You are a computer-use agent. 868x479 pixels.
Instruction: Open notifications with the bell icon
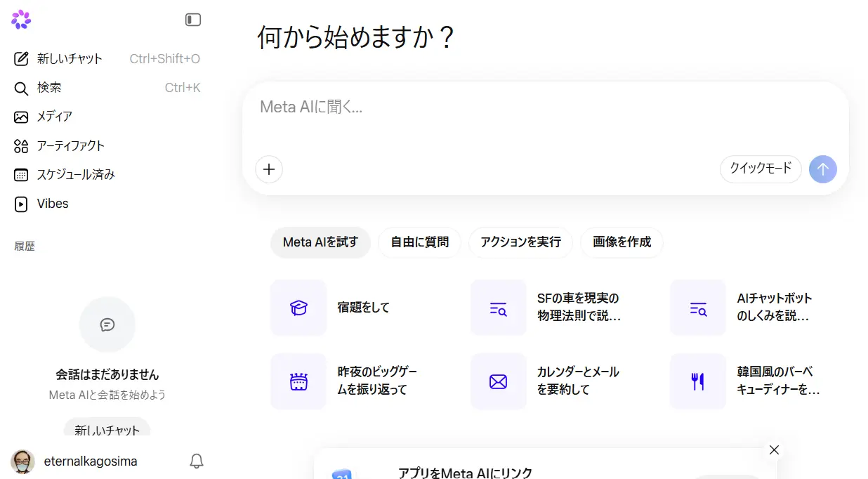click(x=197, y=461)
